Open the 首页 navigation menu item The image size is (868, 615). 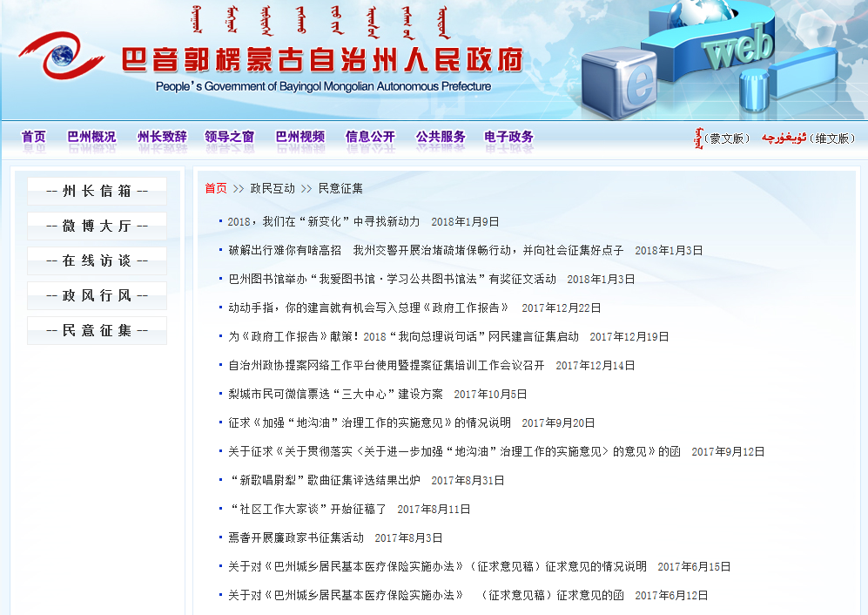[x=34, y=137]
